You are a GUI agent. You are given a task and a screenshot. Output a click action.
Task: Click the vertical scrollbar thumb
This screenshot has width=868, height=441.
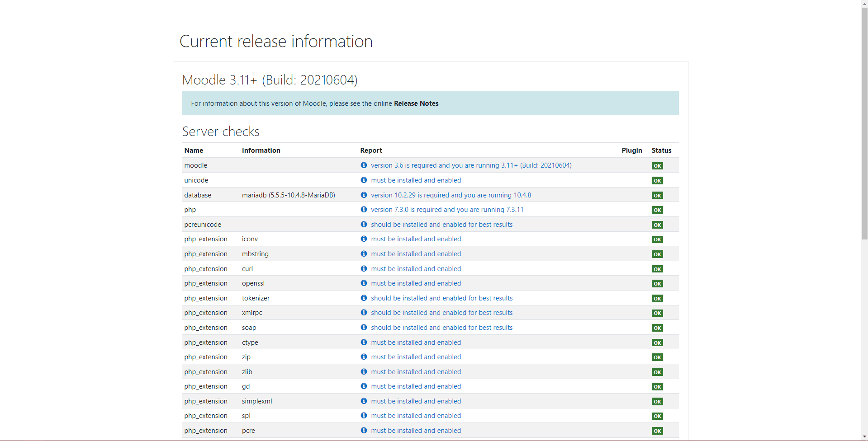point(864,123)
